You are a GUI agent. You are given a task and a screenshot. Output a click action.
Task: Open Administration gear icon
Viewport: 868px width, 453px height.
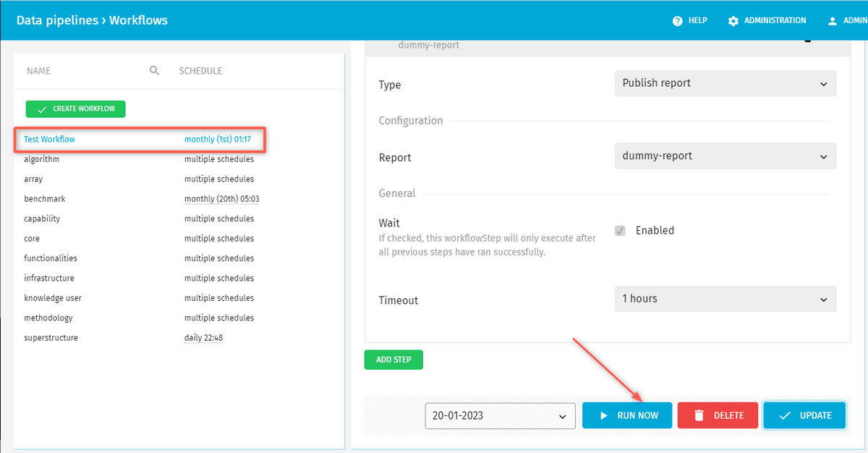coord(733,21)
